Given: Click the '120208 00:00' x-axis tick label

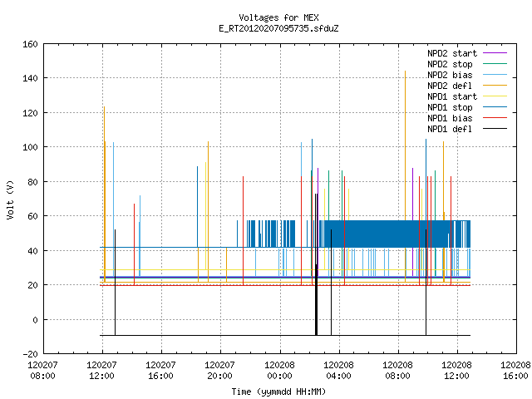Looking at the screenshot, I should click(279, 371).
